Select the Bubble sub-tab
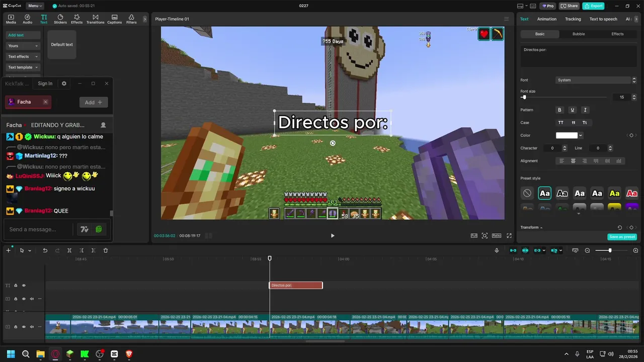Screen dimensions: 644x362 tap(579, 34)
